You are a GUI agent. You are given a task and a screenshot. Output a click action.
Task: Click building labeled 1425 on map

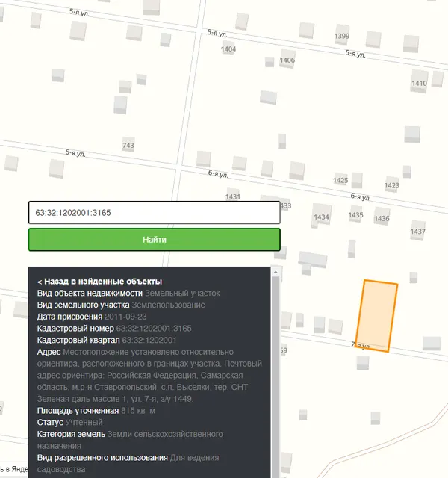coord(340,181)
